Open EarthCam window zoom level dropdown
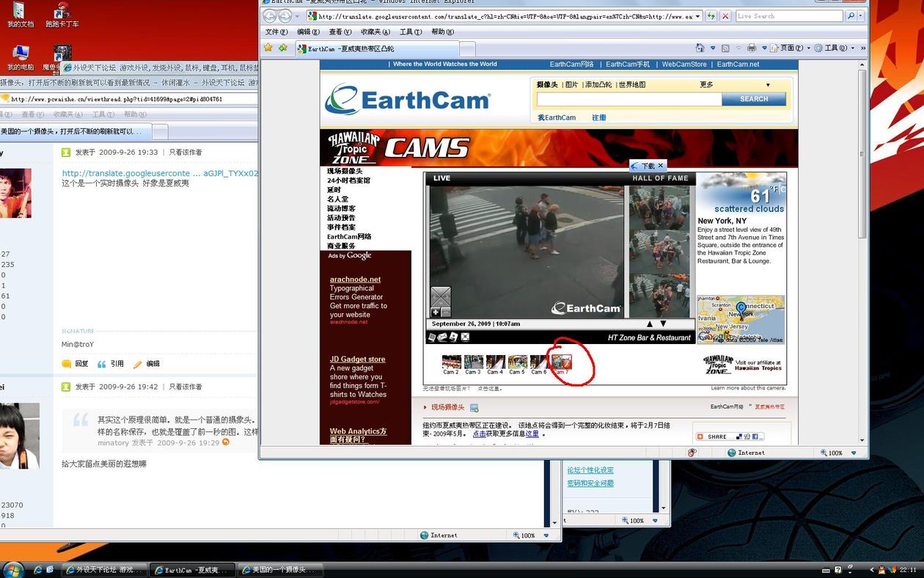This screenshot has width=924, height=578. pos(854,453)
